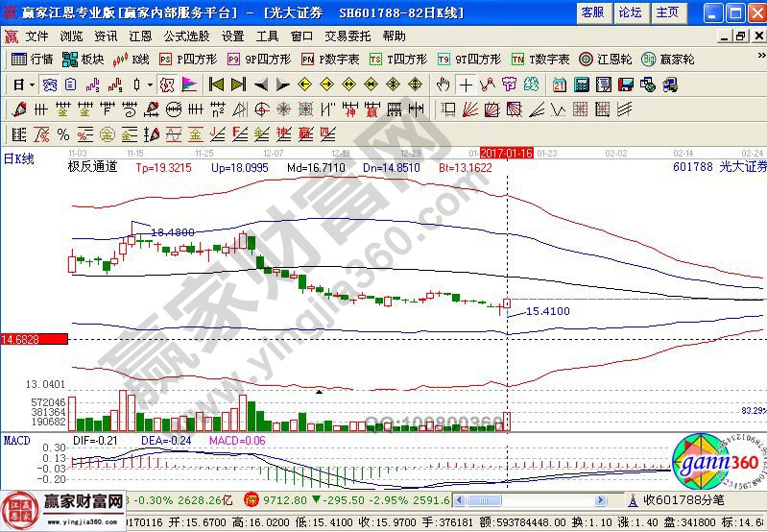
Task: Open the calculator icon in toolbar
Action: pyautogui.click(x=581, y=85)
